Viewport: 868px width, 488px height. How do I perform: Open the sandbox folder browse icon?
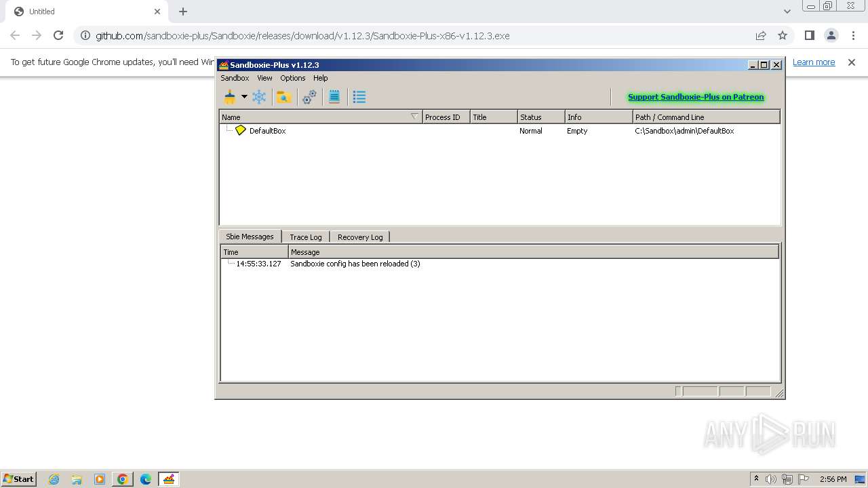point(283,97)
